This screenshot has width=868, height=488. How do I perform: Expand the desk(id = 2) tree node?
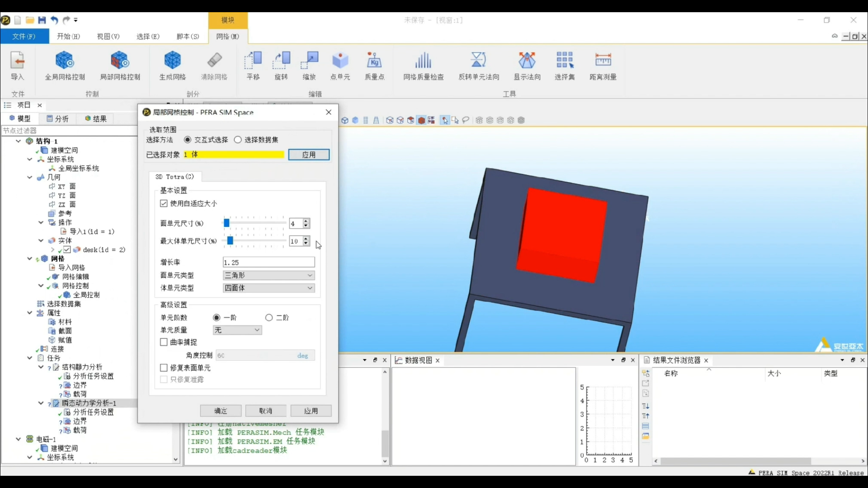tap(52, 249)
